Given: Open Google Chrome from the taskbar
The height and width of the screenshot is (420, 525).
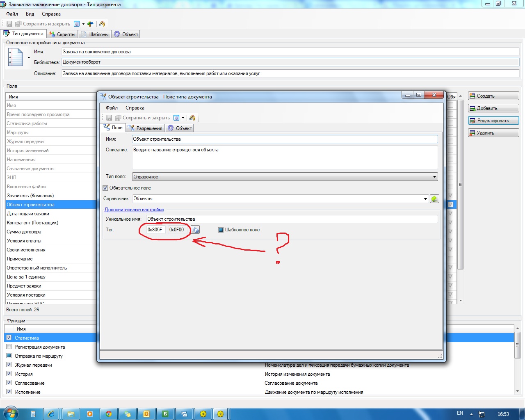Looking at the screenshot, I should tap(109, 414).
